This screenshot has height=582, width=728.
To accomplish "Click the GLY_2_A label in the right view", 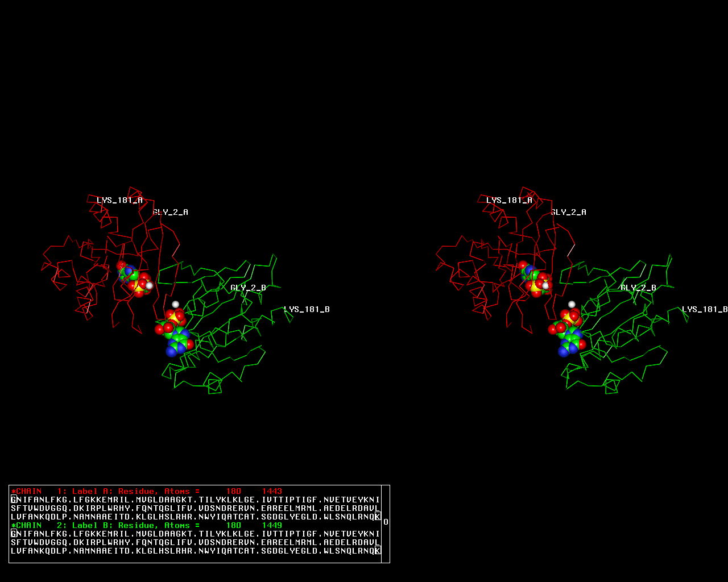I will [569, 212].
